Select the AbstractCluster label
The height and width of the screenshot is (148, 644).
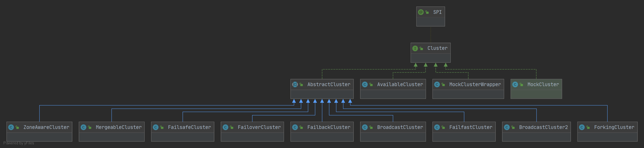coord(329,84)
